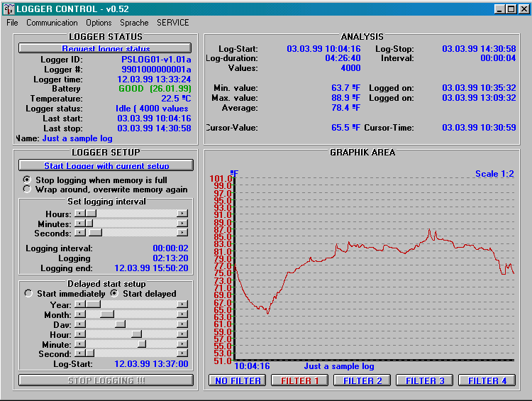Choose the Start immediately option
Screen dimensions: 532x401
(x=28, y=293)
